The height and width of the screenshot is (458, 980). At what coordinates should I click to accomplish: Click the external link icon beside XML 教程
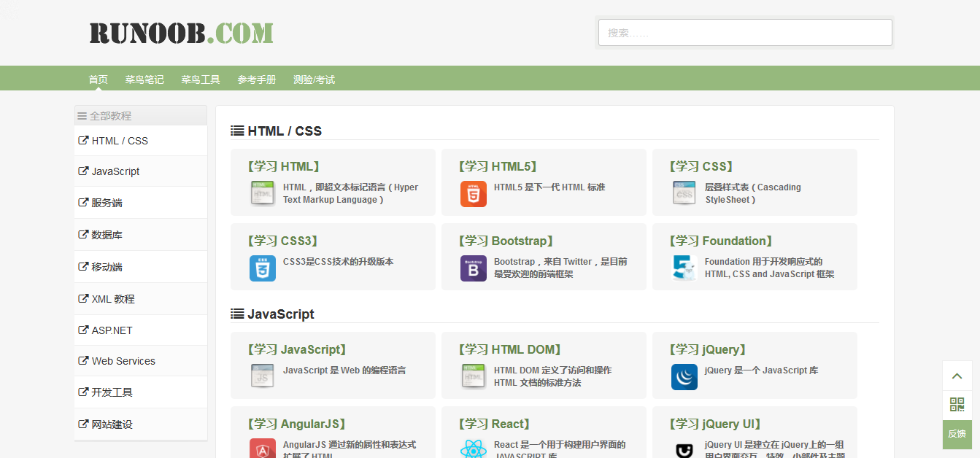83,299
